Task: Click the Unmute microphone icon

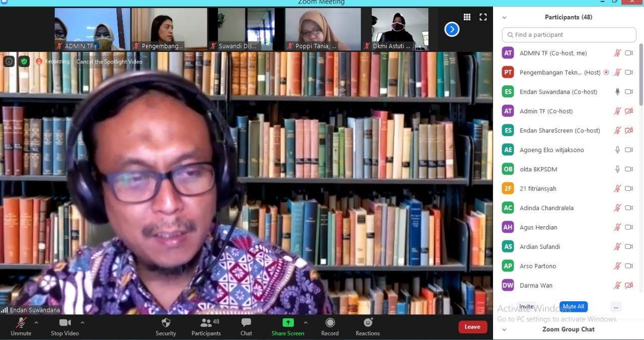Action: click(x=21, y=322)
